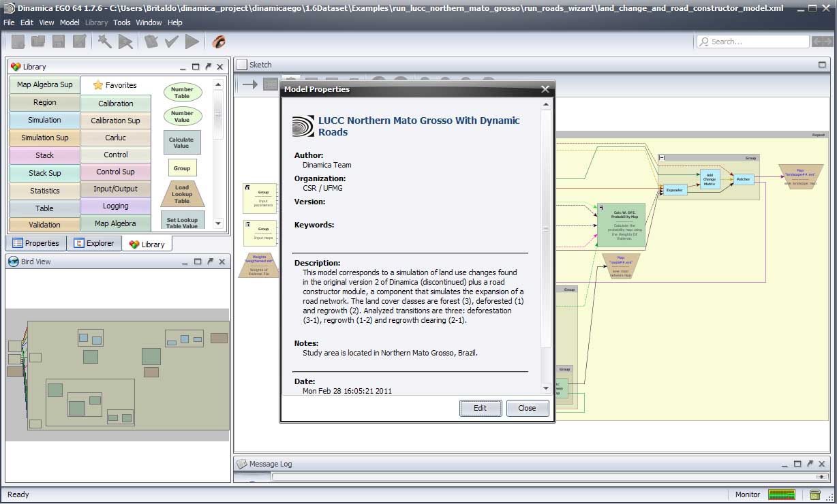Open the Favorites library tab
This screenshot has height=504, width=837.
tap(115, 85)
